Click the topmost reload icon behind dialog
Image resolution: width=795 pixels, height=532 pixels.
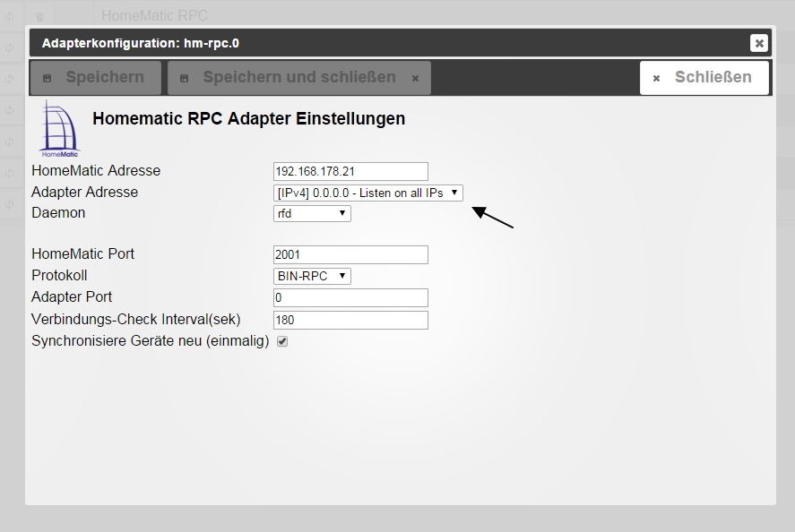pos(10,17)
